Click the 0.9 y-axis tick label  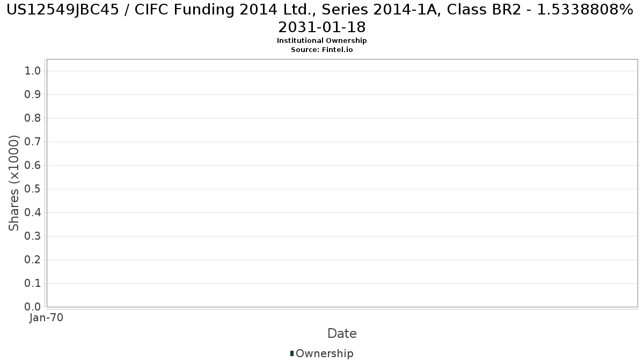click(33, 95)
